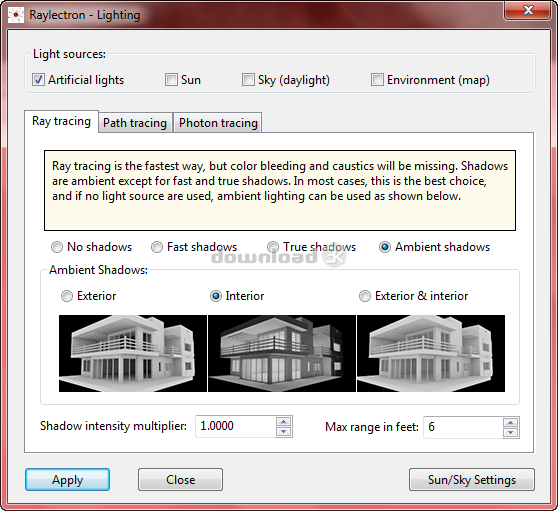Open Sun/Sky Settings

tap(472, 480)
